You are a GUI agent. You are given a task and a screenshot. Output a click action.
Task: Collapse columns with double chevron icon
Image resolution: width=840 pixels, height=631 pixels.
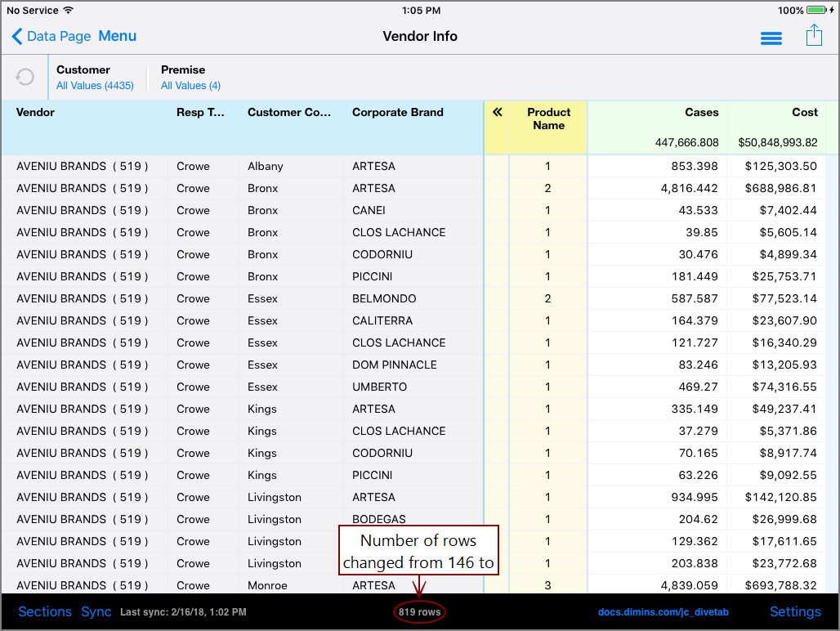pos(497,113)
